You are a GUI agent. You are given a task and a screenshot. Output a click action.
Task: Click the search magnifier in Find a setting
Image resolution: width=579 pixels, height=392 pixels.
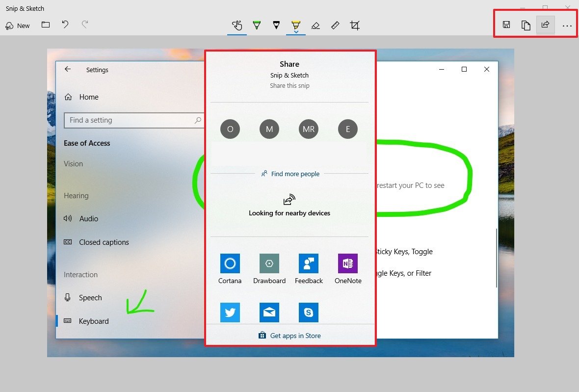coord(198,120)
